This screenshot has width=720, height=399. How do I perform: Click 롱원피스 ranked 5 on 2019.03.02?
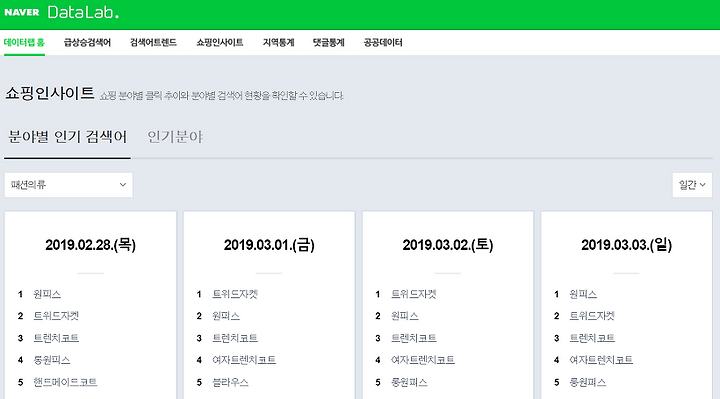(x=409, y=382)
